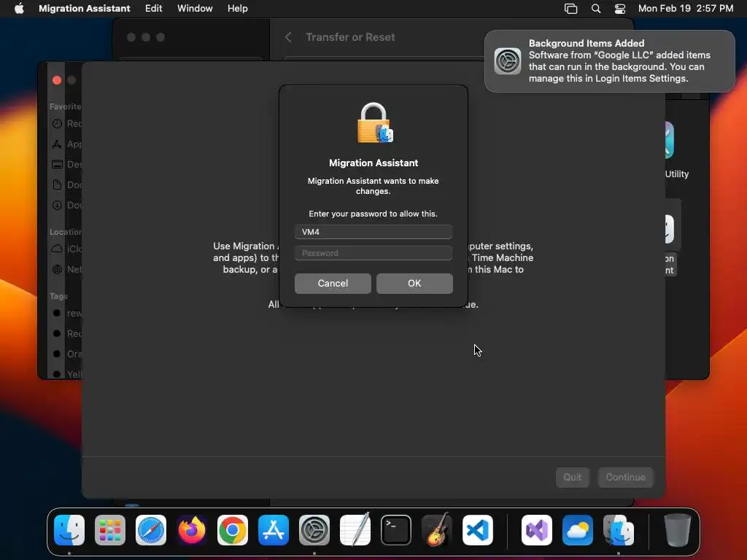Launch Safari from the dock
Image resolution: width=747 pixels, height=560 pixels.
click(x=151, y=530)
